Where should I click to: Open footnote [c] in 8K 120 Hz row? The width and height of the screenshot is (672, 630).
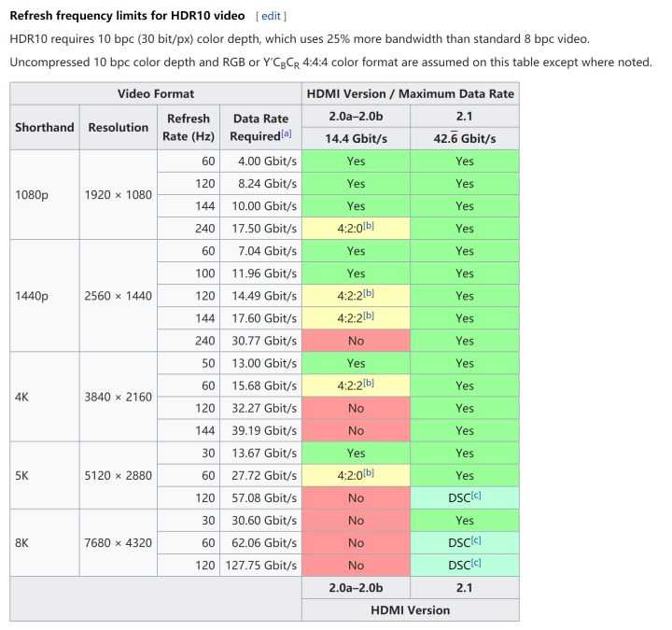point(476,562)
